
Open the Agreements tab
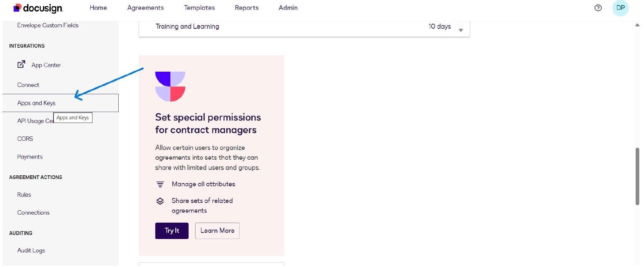pyautogui.click(x=146, y=8)
